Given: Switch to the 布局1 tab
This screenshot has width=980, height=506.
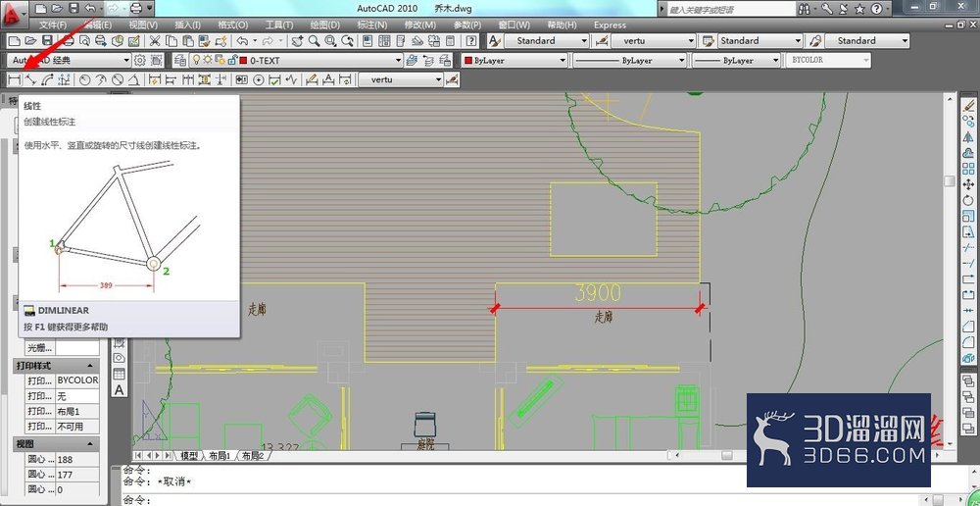Looking at the screenshot, I should pyautogui.click(x=220, y=456).
